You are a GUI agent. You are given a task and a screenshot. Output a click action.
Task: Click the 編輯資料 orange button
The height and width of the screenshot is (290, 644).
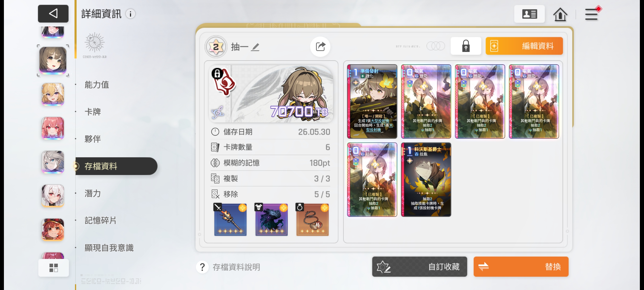tap(524, 46)
